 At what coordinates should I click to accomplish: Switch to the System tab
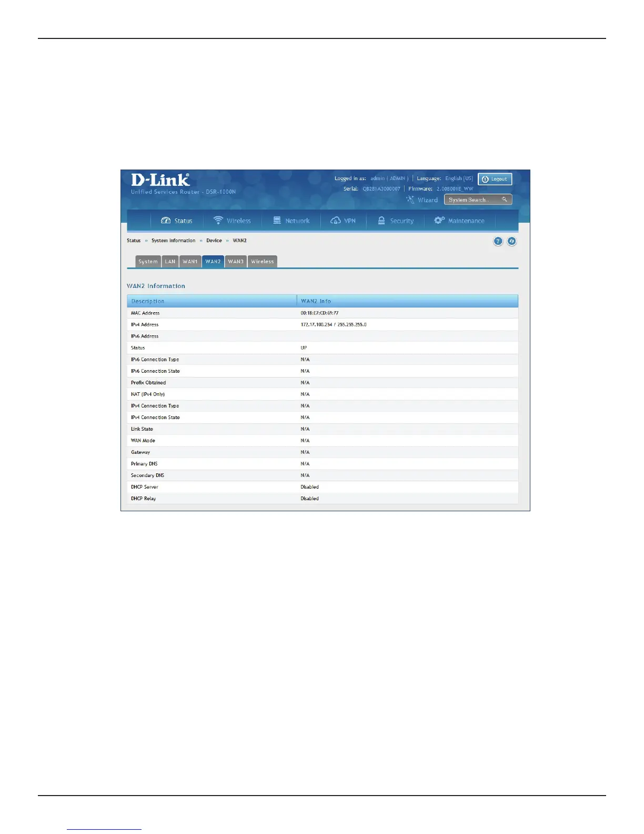[x=148, y=262]
